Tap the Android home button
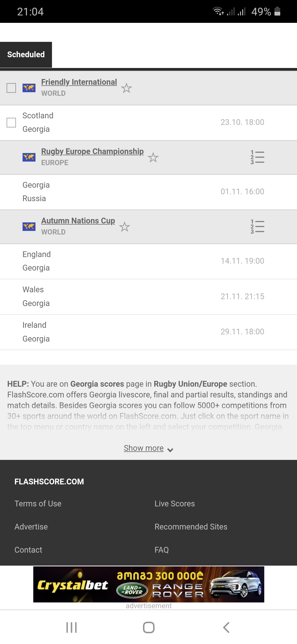This screenshot has width=297, height=644. click(x=148, y=627)
